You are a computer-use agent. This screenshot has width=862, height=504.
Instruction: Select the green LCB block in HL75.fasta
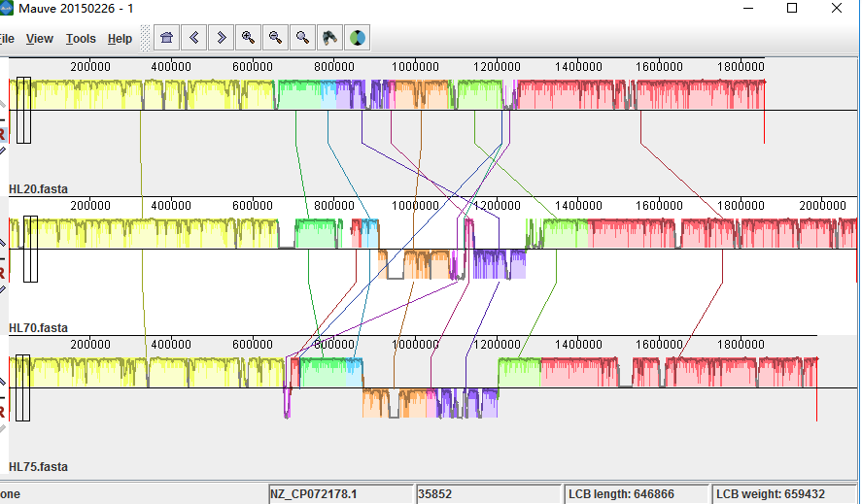coord(324,373)
